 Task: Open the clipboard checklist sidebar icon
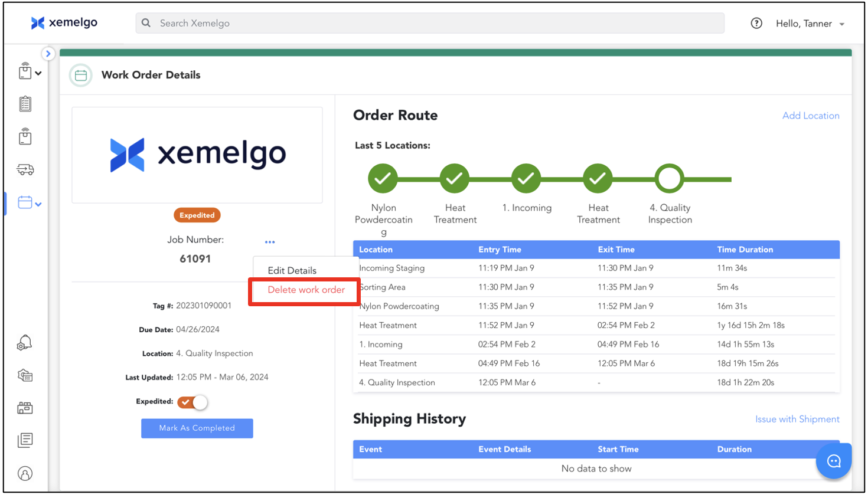click(25, 104)
